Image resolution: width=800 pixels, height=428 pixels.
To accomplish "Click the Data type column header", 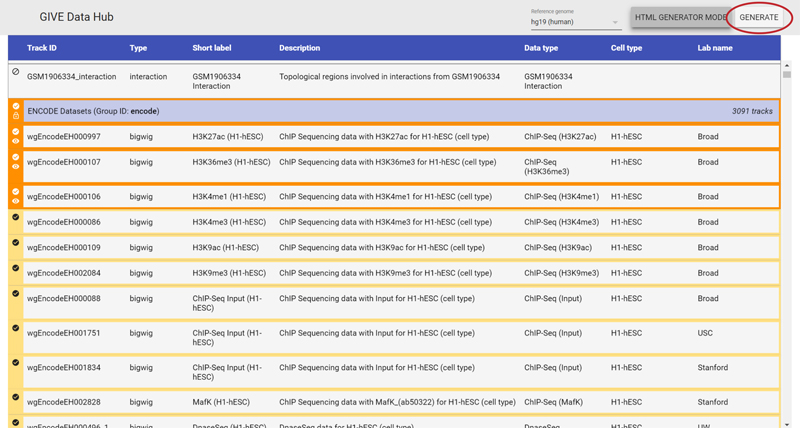I will (x=541, y=48).
